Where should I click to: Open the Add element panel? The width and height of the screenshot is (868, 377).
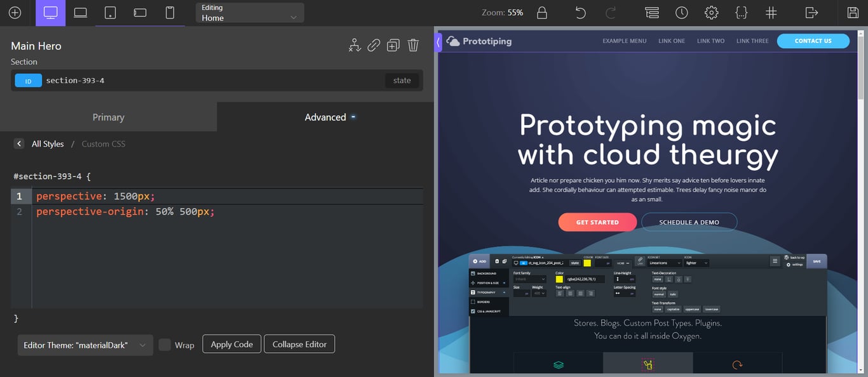click(15, 12)
